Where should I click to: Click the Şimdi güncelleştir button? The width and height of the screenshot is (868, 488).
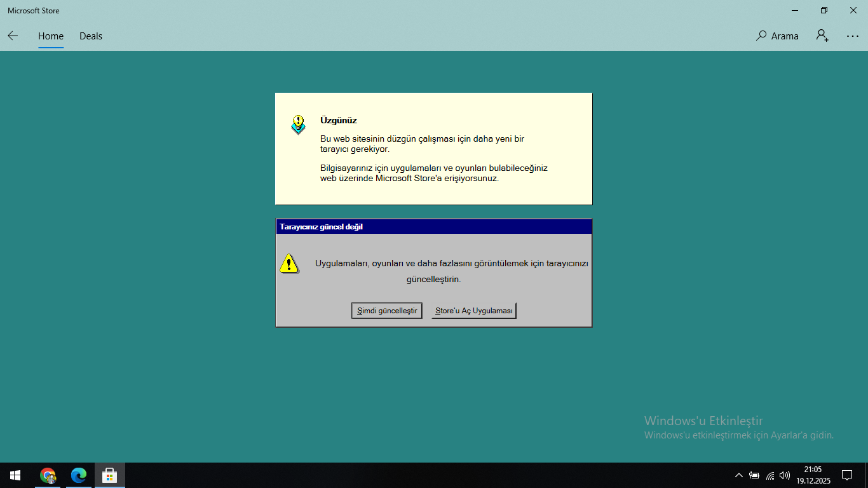[387, 311]
